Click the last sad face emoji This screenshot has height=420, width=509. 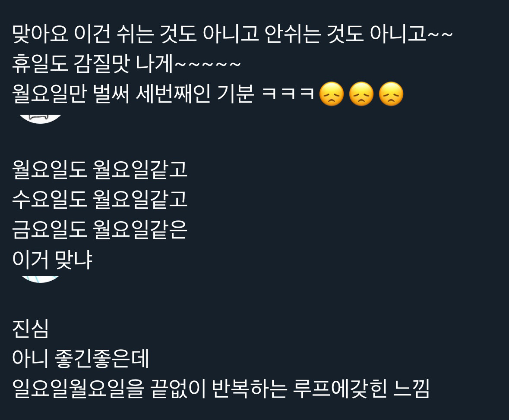pyautogui.click(x=391, y=94)
